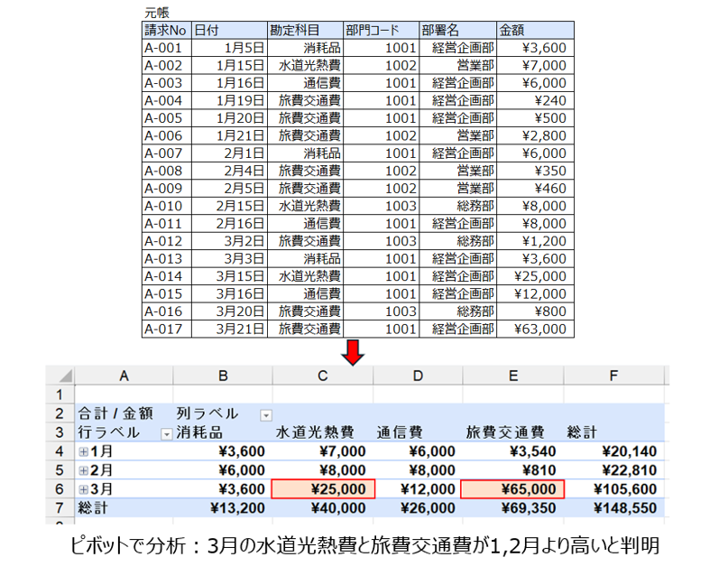Click the plus icon beside 3月
Screen dimensions: 728x585
pyautogui.click(x=84, y=489)
